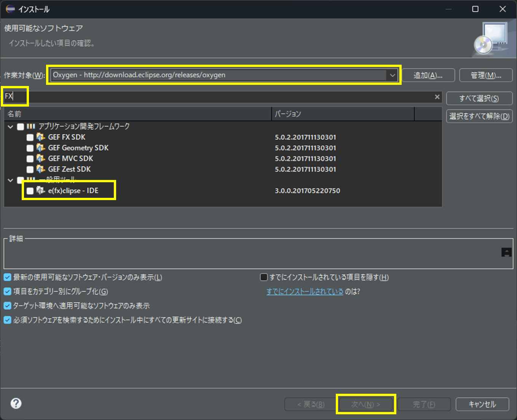This screenshot has width=517, height=420.
Task: Enable すでにインストールされている項目を隠す checkbox
Action: (x=263, y=277)
